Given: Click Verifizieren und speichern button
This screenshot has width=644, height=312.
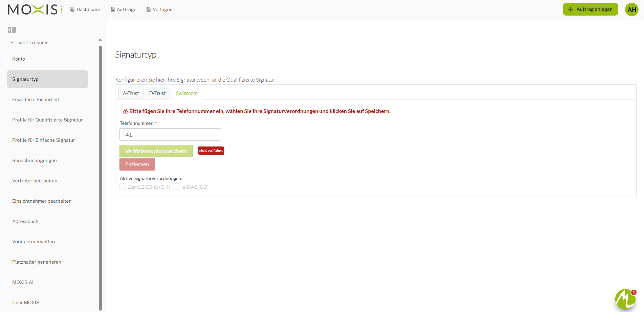Looking at the screenshot, I should (156, 151).
